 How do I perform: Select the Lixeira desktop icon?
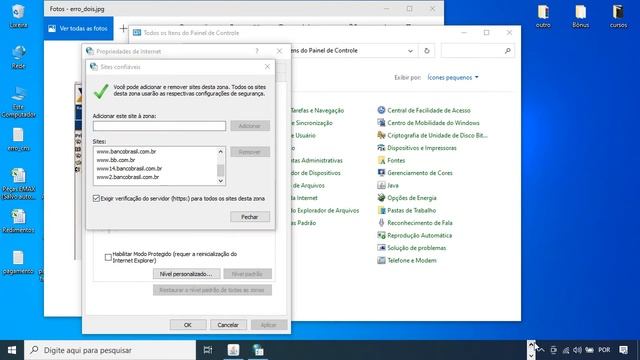[x=18, y=16]
